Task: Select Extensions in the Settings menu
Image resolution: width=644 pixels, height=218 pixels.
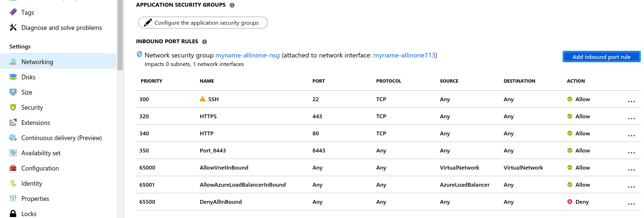Action: pos(58,123)
